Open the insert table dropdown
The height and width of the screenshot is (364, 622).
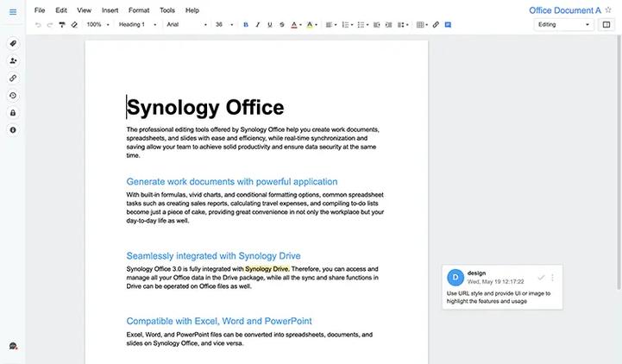click(x=422, y=25)
